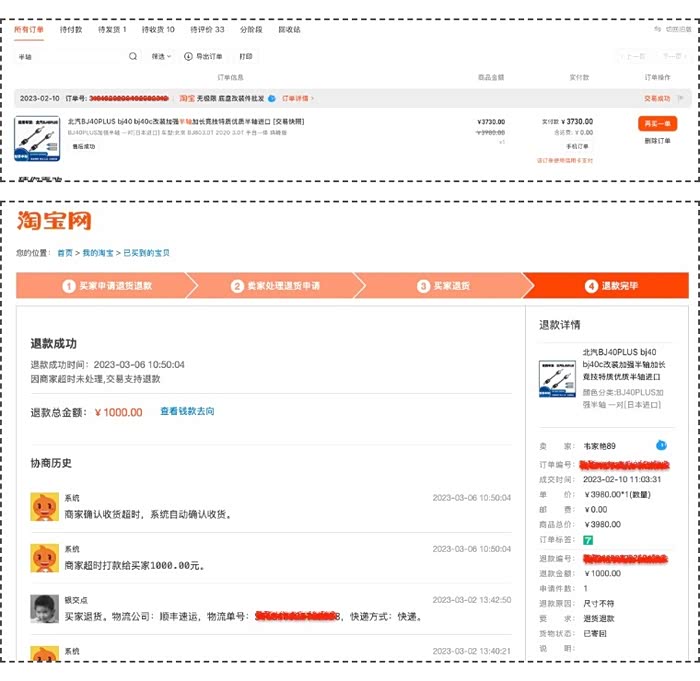Click refund reason 尺寸不符
This screenshot has height=681, width=700.
tap(599, 603)
